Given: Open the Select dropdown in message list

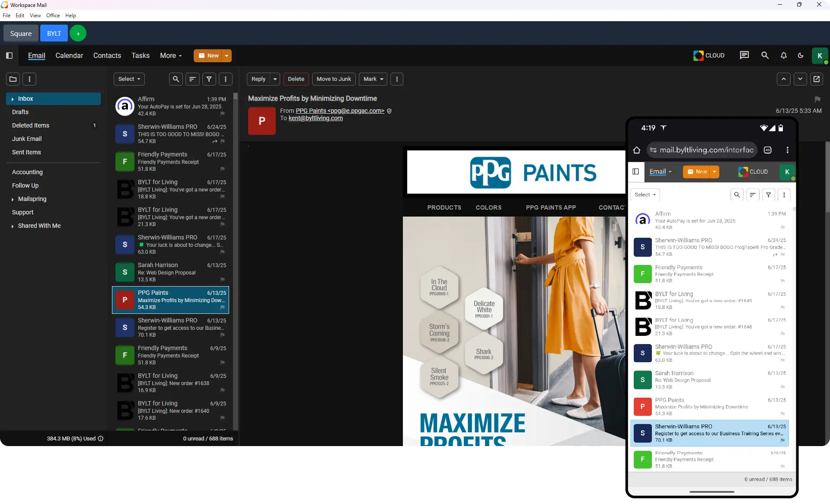Looking at the screenshot, I should coord(129,79).
